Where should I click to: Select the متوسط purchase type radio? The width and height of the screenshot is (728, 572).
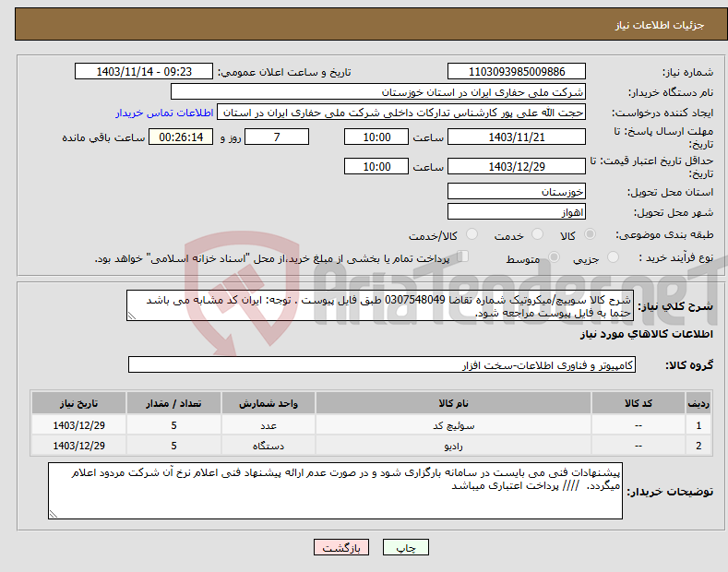click(554, 257)
